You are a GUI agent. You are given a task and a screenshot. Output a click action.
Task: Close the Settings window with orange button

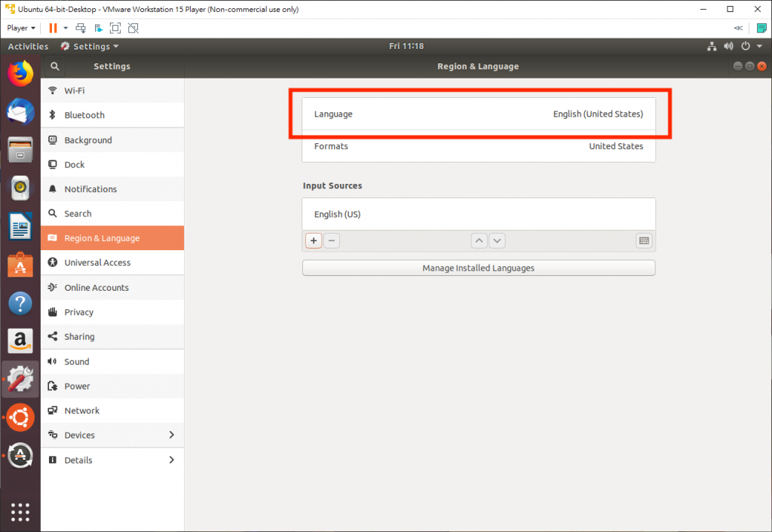click(x=761, y=66)
